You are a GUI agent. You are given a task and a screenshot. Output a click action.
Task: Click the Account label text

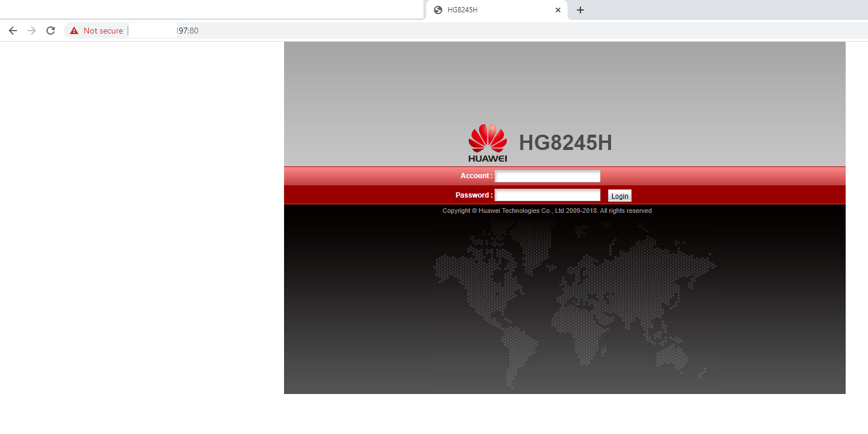click(x=476, y=176)
